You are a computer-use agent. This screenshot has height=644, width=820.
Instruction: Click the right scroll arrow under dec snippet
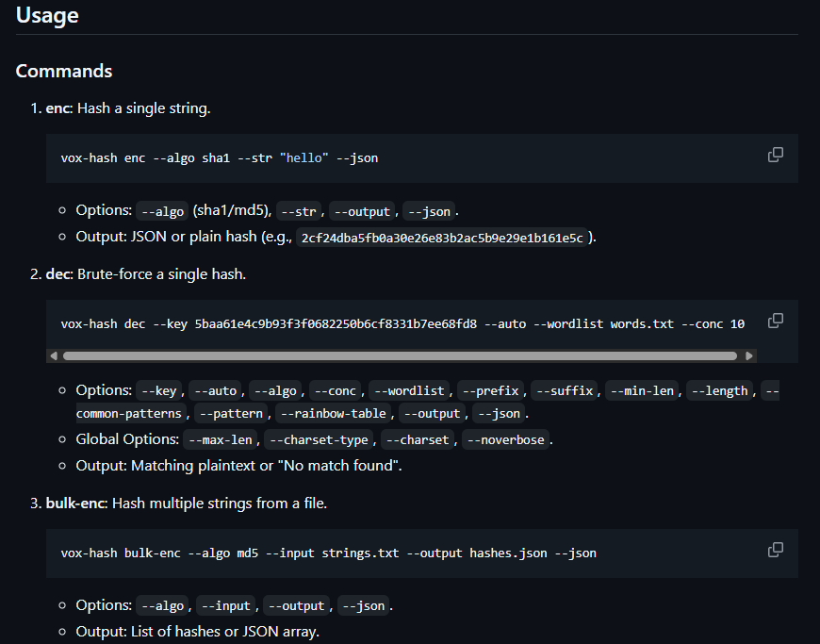[x=750, y=355]
